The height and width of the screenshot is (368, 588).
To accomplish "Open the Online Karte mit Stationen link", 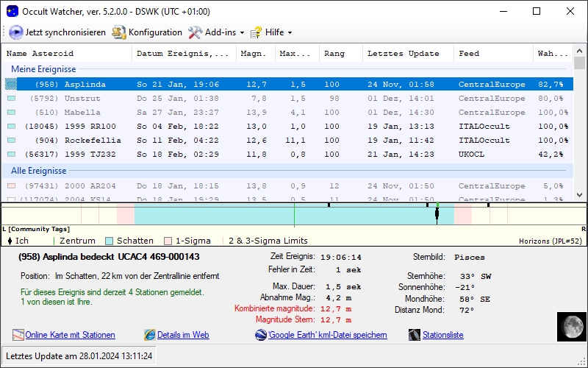I will pyautogui.click(x=70, y=335).
